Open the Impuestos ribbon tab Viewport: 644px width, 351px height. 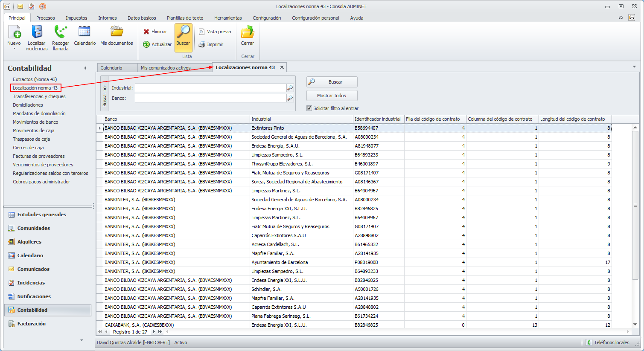[76, 18]
